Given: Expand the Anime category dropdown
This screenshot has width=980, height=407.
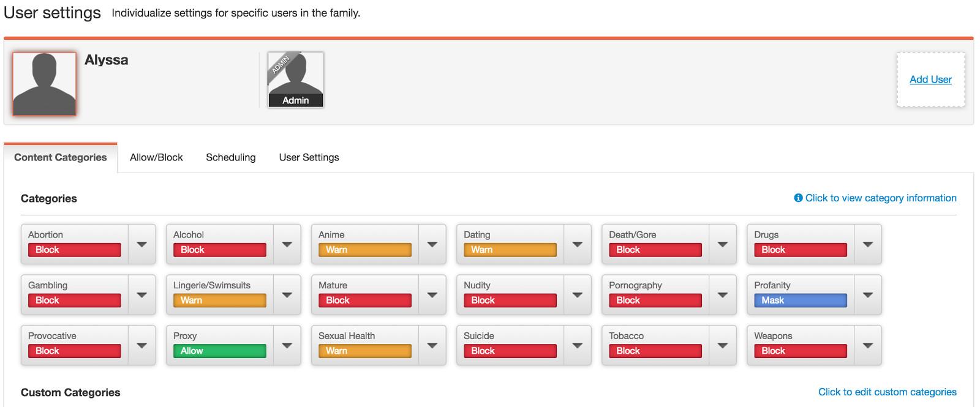Looking at the screenshot, I should point(432,244).
